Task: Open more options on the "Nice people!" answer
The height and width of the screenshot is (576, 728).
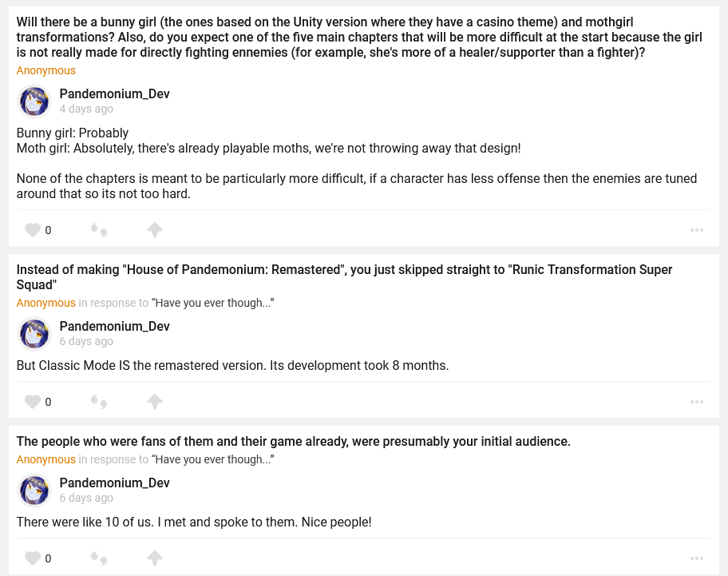Action: tap(697, 558)
